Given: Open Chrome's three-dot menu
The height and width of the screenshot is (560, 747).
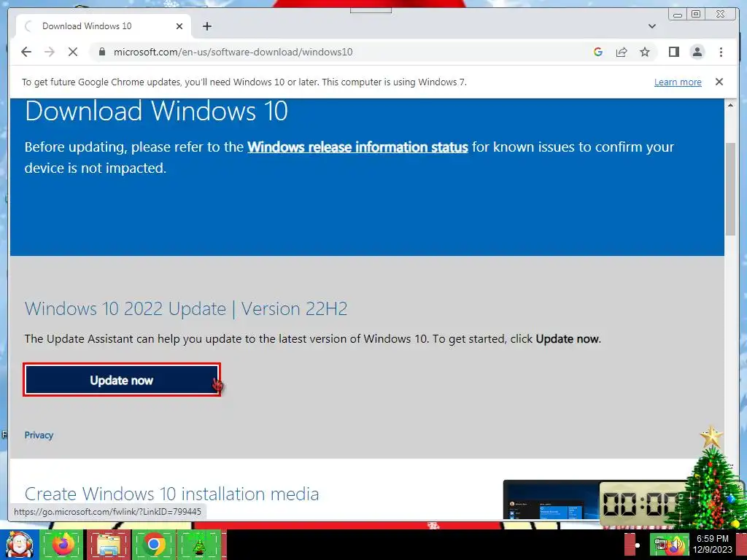Looking at the screenshot, I should (x=721, y=52).
